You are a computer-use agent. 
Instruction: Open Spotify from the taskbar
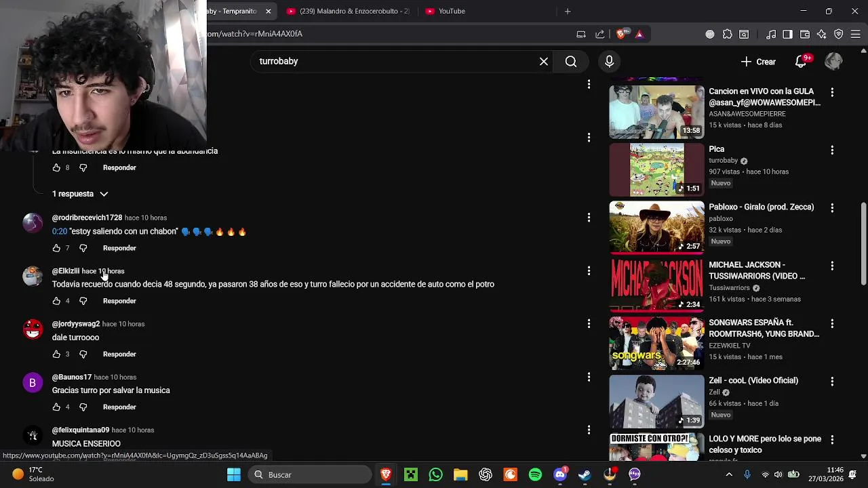coord(535,475)
